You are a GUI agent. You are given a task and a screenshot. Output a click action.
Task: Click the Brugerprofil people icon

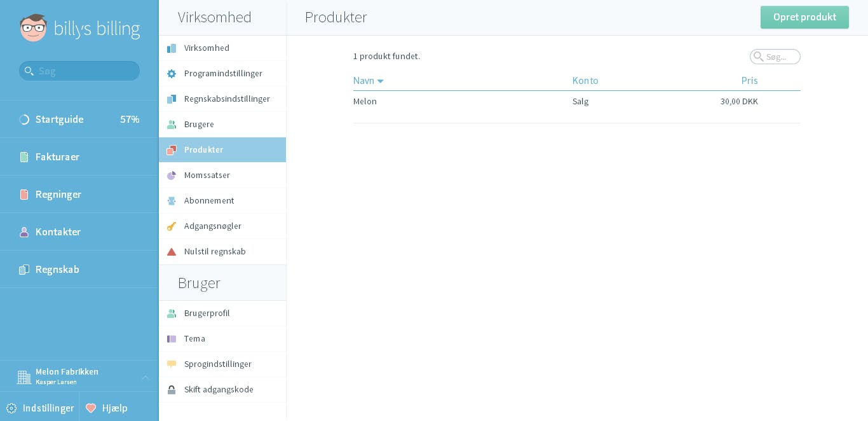pyautogui.click(x=172, y=314)
